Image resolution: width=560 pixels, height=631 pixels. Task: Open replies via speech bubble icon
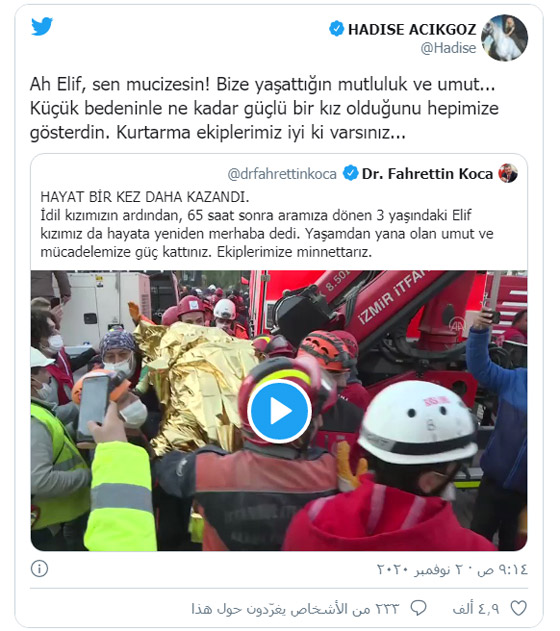click(x=418, y=608)
